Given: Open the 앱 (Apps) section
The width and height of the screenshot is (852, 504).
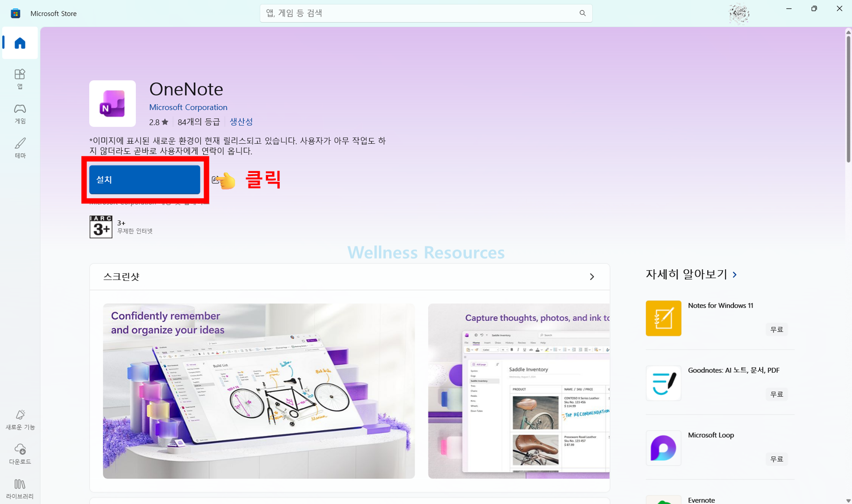Looking at the screenshot, I should (20, 79).
